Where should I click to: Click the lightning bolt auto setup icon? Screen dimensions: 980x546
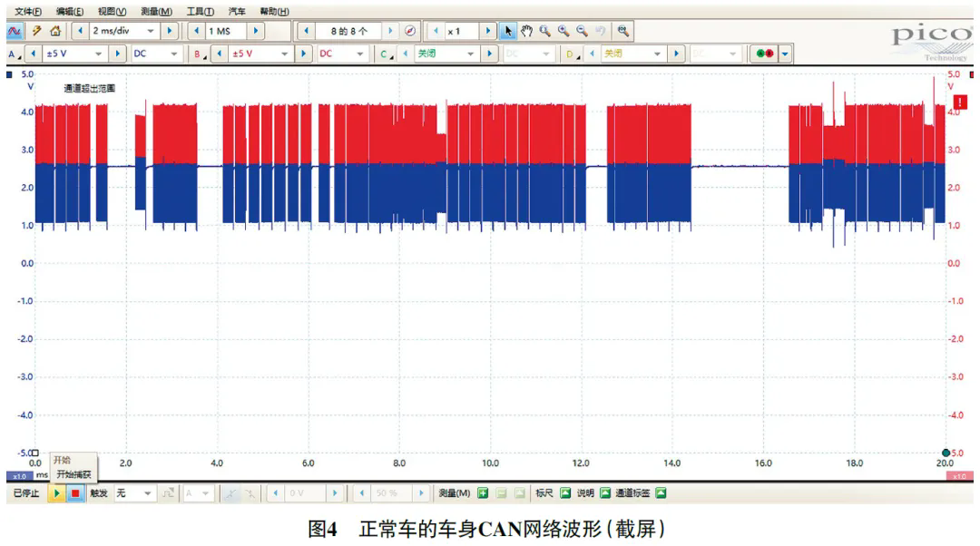(x=37, y=31)
